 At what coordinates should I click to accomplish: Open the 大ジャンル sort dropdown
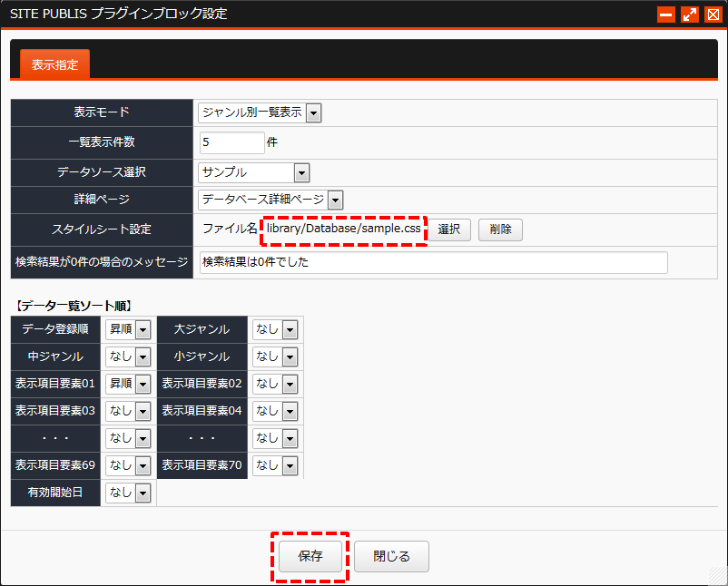275,330
